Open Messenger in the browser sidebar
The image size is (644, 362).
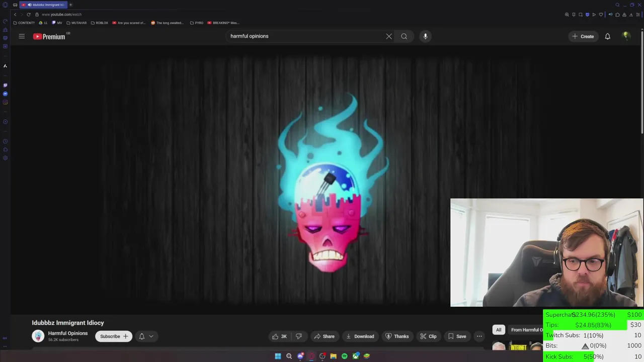coord(5,94)
